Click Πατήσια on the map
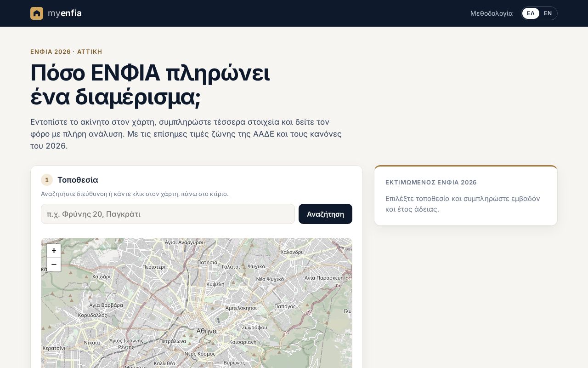The width and height of the screenshot is (588, 368). (x=207, y=263)
